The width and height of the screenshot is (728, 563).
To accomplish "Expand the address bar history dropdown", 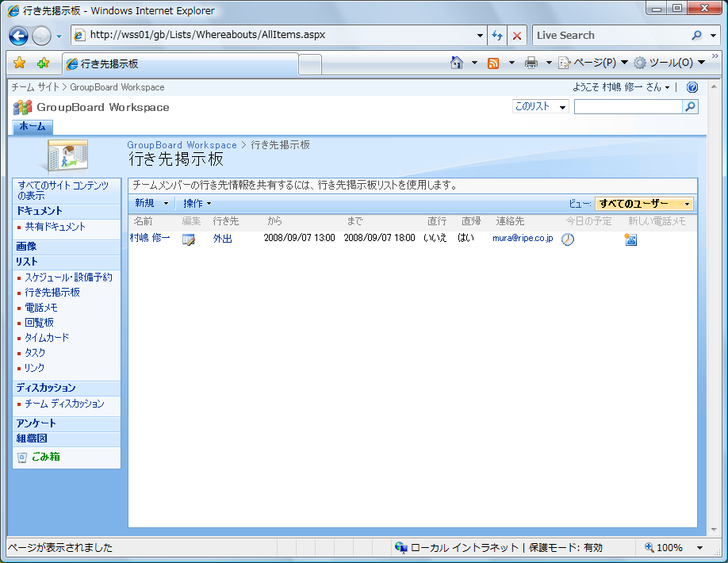I will (x=480, y=35).
